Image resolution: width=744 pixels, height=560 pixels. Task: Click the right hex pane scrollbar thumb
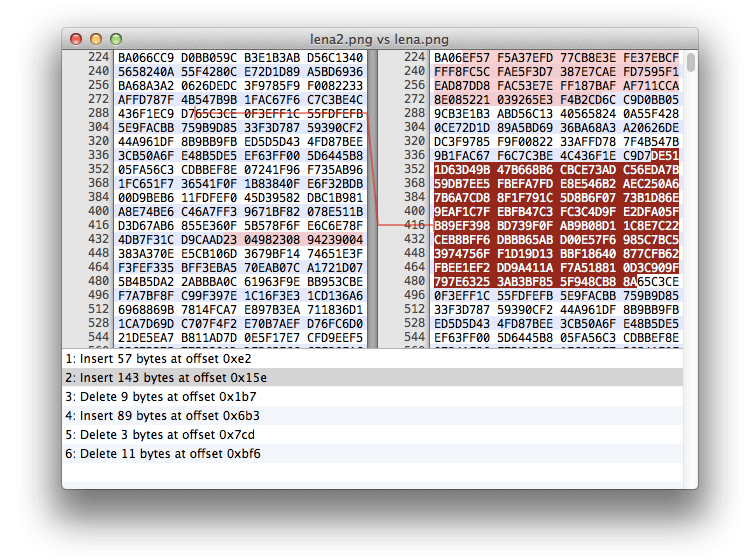pyautogui.click(x=691, y=63)
